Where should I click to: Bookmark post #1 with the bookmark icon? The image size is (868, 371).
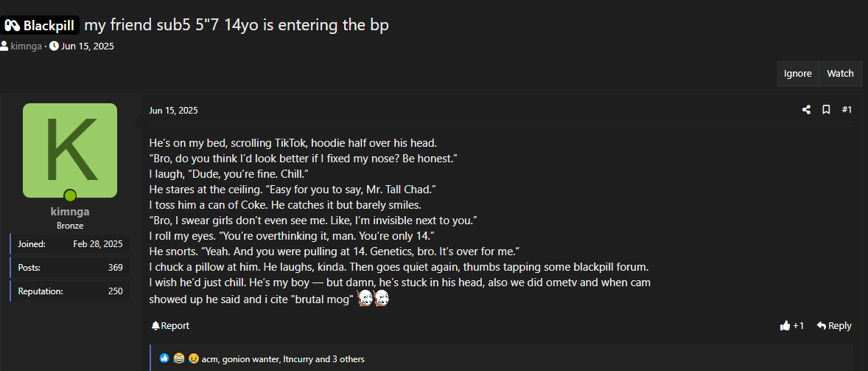pyautogui.click(x=826, y=110)
